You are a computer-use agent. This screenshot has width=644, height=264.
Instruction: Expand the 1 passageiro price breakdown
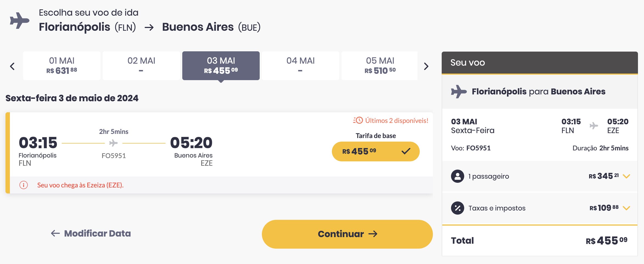coord(626,176)
